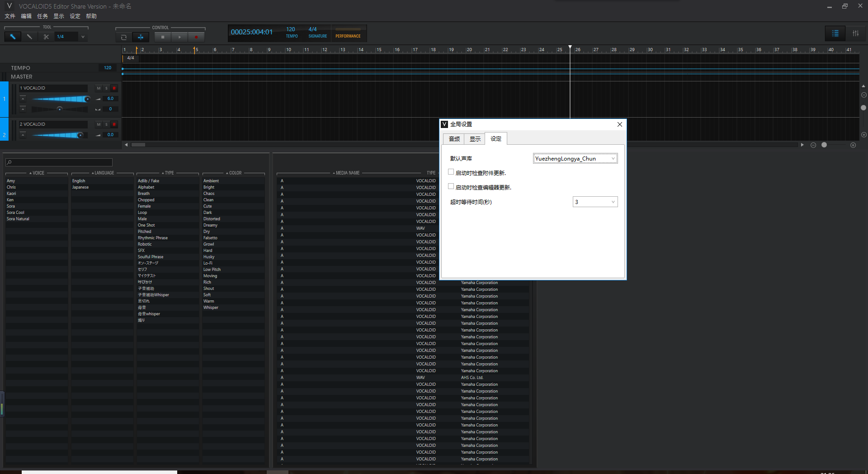
Task: Collapse track 1 pan expander arrow
Action: 23,109
